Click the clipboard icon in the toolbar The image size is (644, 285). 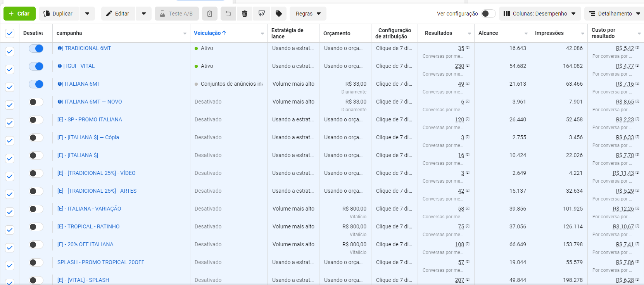[x=210, y=14]
